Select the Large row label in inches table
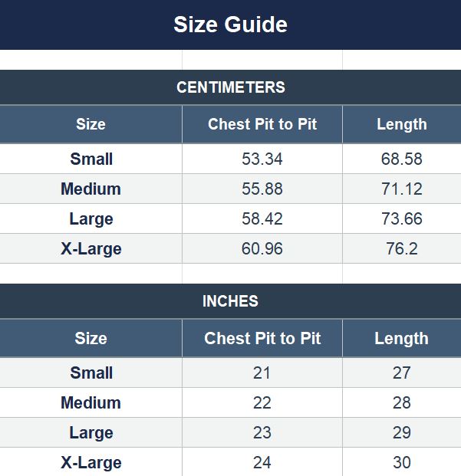Image resolution: width=461 pixels, height=476 pixels. (x=91, y=432)
